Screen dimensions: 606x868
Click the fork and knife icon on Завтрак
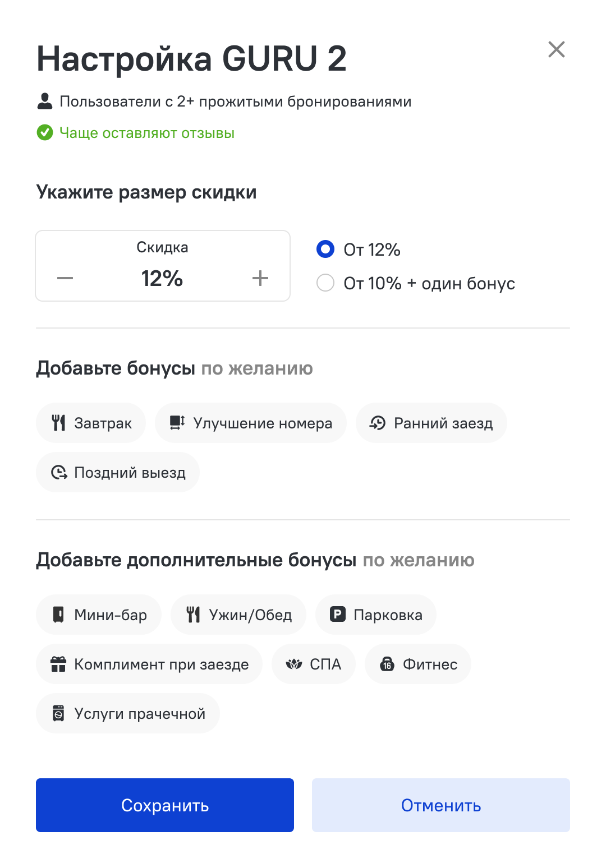tap(58, 423)
